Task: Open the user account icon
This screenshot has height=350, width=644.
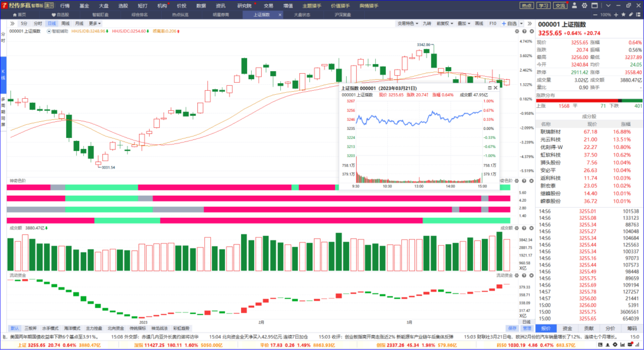Action: pyautogui.click(x=574, y=6)
